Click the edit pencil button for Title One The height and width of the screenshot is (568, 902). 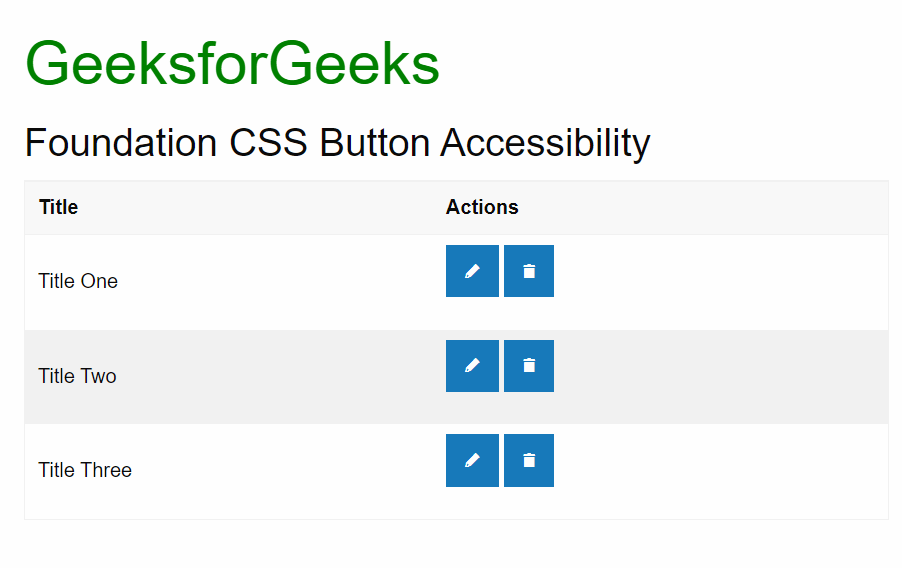coord(472,271)
